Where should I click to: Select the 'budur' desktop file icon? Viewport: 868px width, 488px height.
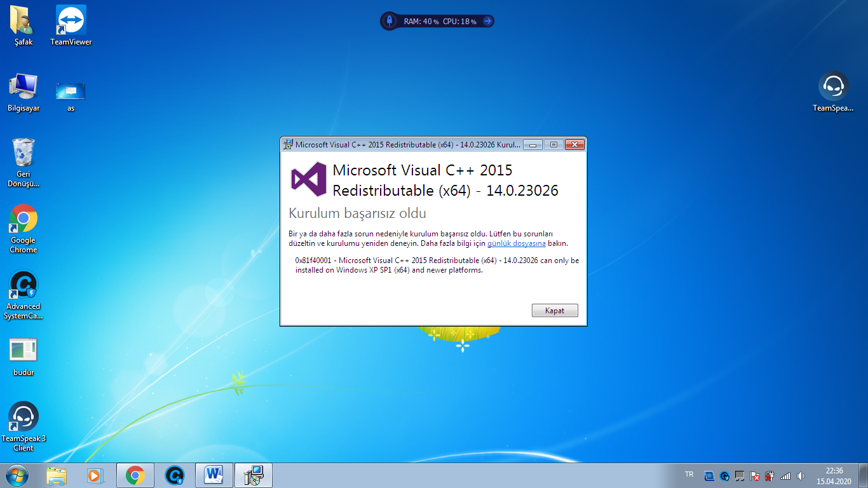click(24, 356)
